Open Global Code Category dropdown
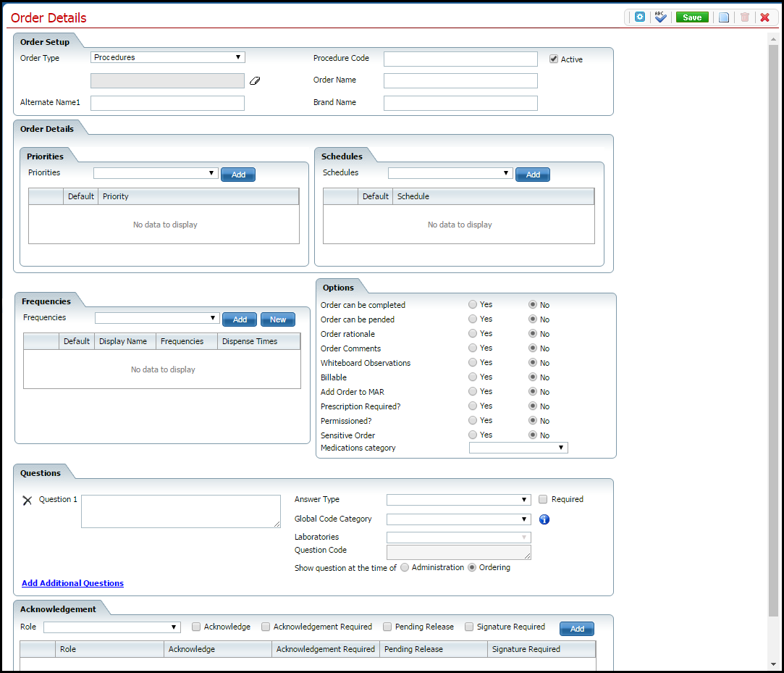784x673 pixels. [x=458, y=519]
